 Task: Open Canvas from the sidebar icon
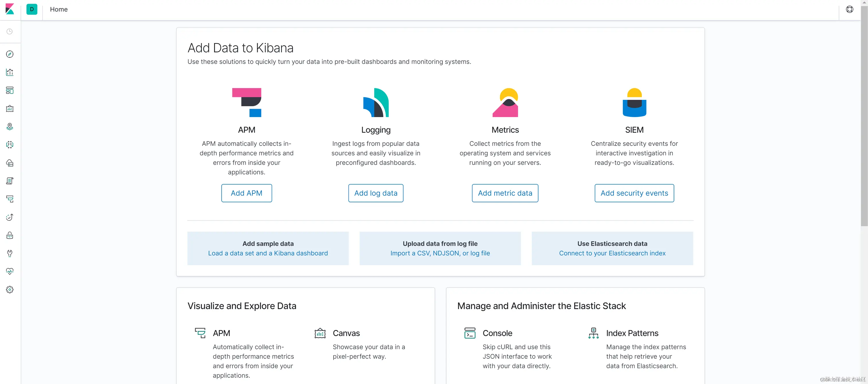[x=10, y=108]
